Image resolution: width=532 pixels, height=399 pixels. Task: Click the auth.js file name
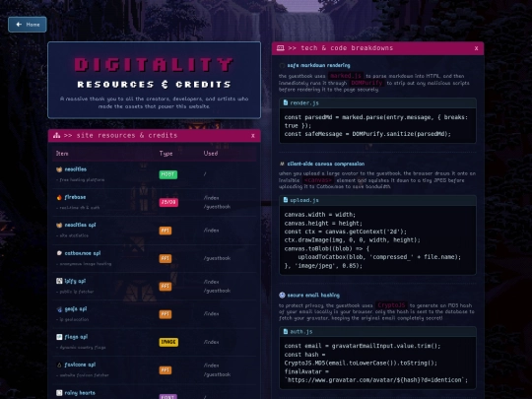tap(301, 331)
